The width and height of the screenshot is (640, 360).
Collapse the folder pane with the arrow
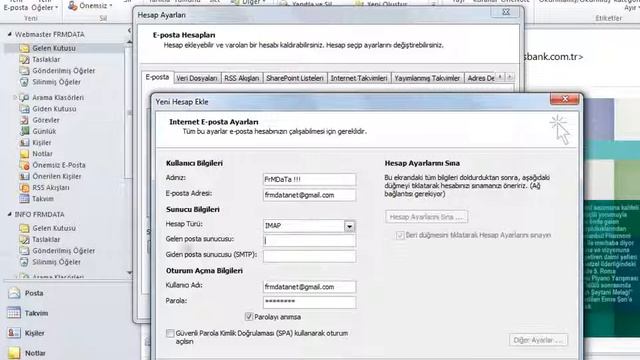pos(129,31)
